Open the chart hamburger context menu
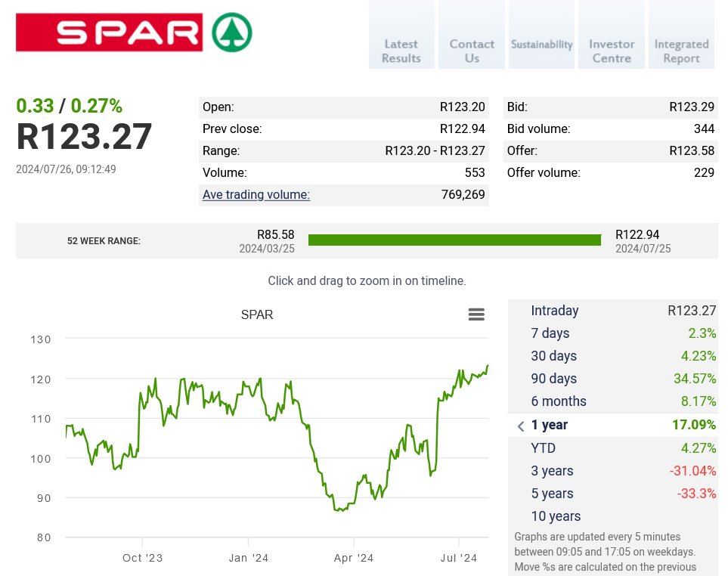This screenshot has height=576, width=728. [476, 314]
